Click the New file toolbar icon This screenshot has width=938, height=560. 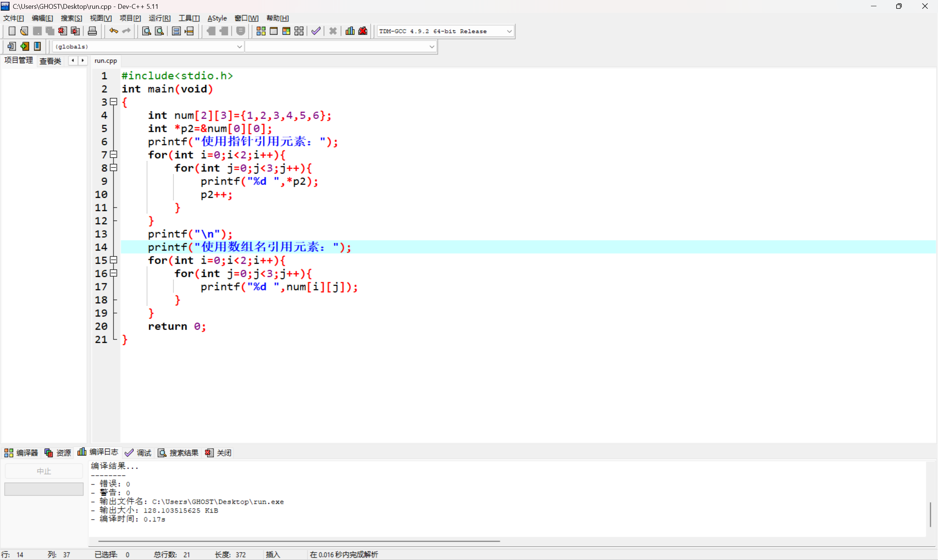[12, 31]
